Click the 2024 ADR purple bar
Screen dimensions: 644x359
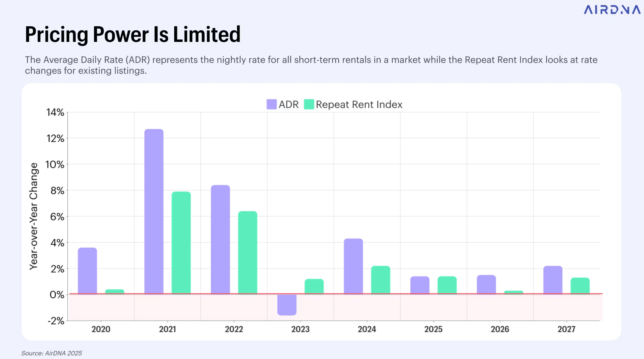coord(353,266)
